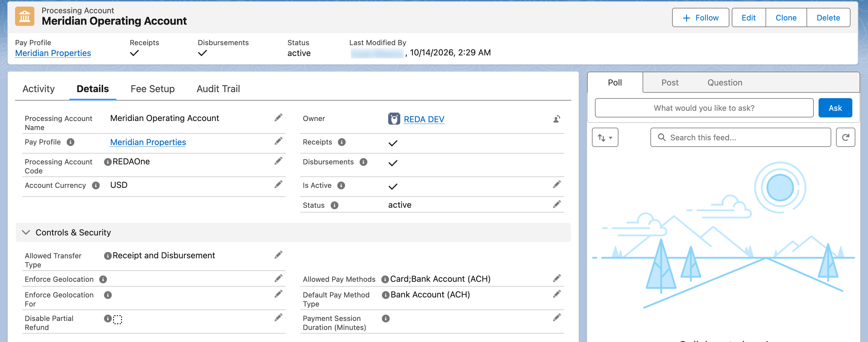Open Meridian Properties link in header
Screen dimensions: 868x342
(x=53, y=53)
